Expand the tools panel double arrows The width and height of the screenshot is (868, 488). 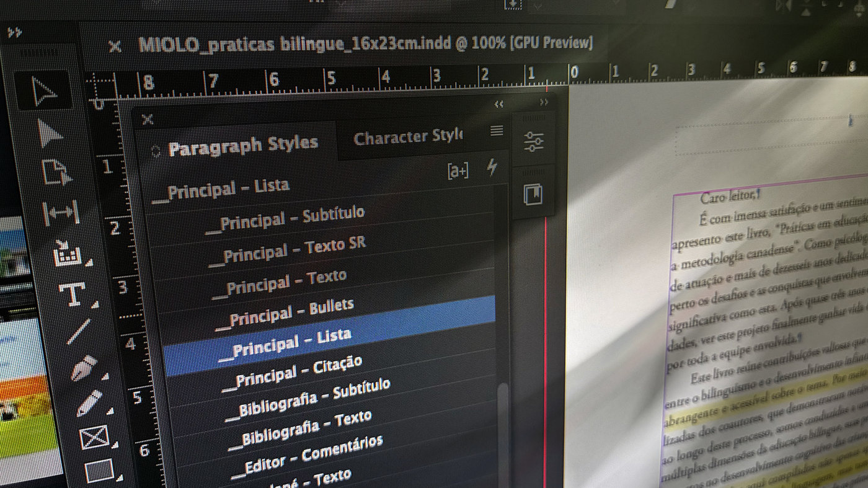14,33
